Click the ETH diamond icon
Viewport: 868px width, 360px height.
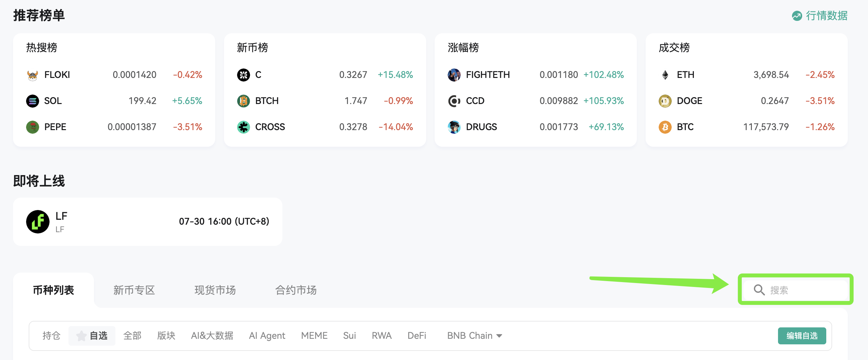pyautogui.click(x=665, y=75)
